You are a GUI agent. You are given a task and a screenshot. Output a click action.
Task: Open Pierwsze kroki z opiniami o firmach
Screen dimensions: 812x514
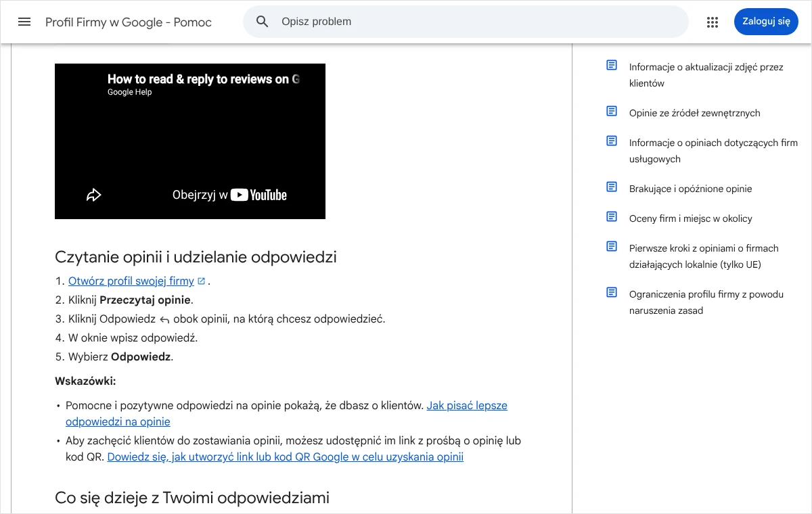[x=704, y=256]
